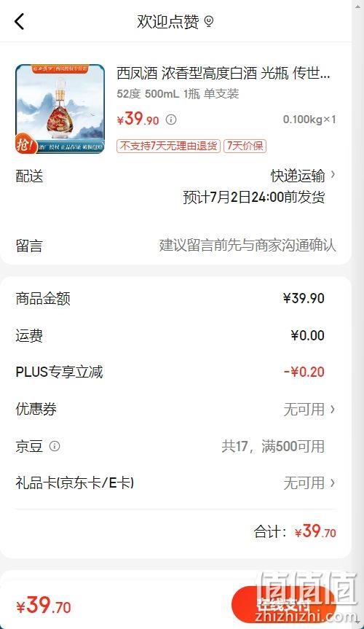The image size is (364, 629).
Task: Tap the location pin icon beside title
Action: click(x=208, y=21)
